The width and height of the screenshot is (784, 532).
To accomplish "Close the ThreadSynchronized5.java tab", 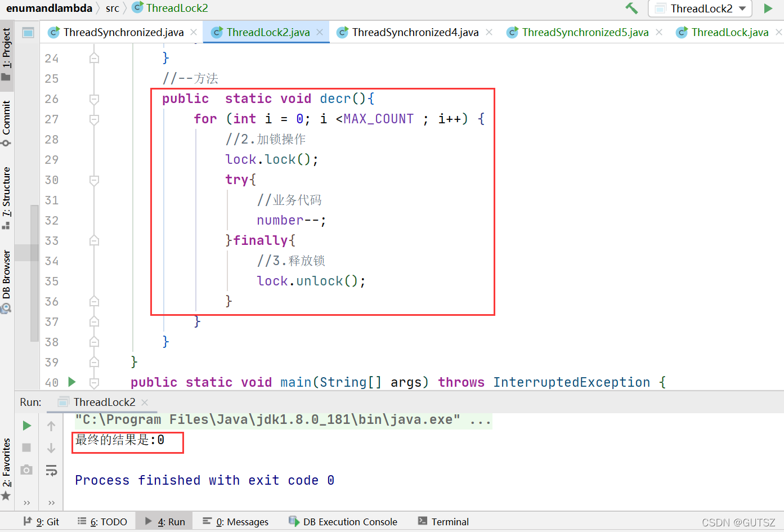I will click(x=659, y=32).
